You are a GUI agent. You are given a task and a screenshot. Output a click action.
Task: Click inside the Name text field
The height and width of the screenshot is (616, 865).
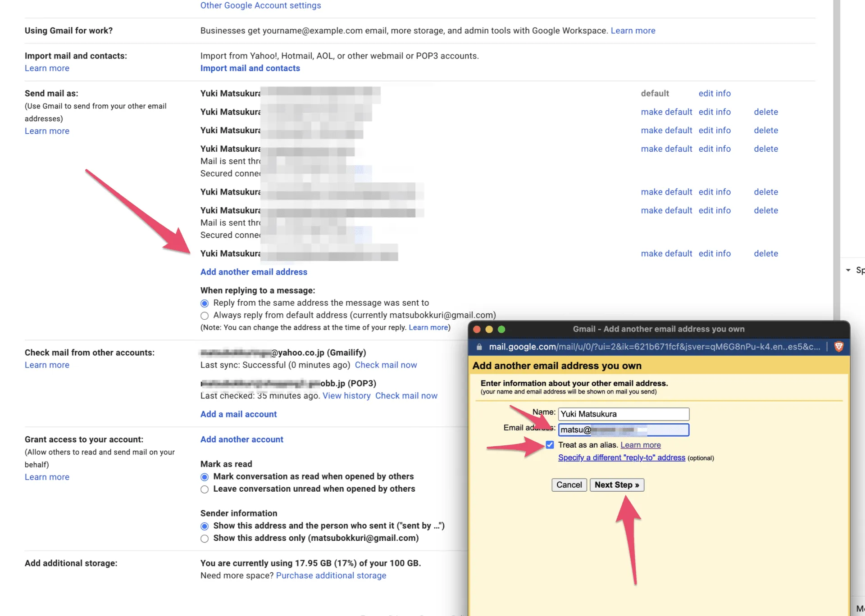623,414
